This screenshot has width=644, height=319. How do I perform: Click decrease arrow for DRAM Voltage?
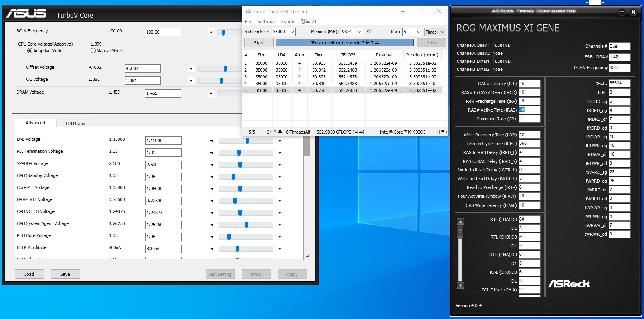tap(211, 94)
